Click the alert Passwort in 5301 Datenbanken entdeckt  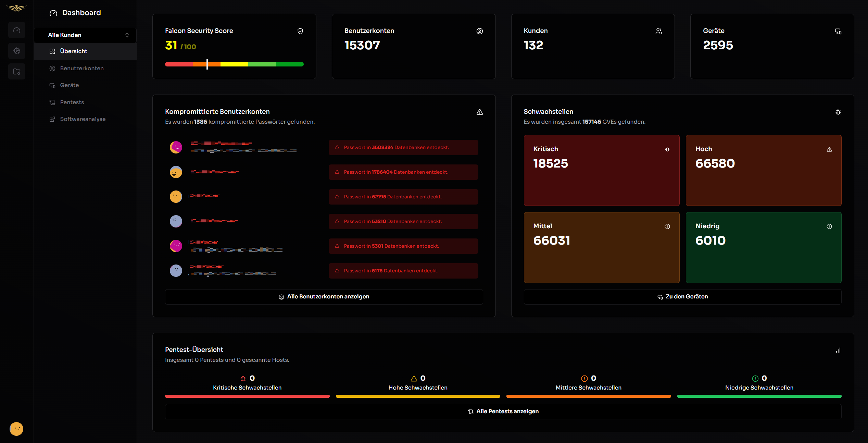coord(403,246)
